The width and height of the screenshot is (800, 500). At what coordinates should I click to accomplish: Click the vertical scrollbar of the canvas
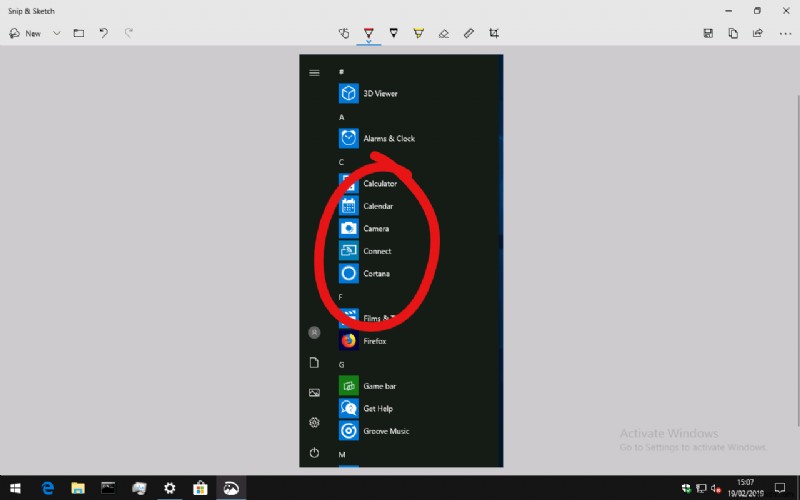[797, 260]
